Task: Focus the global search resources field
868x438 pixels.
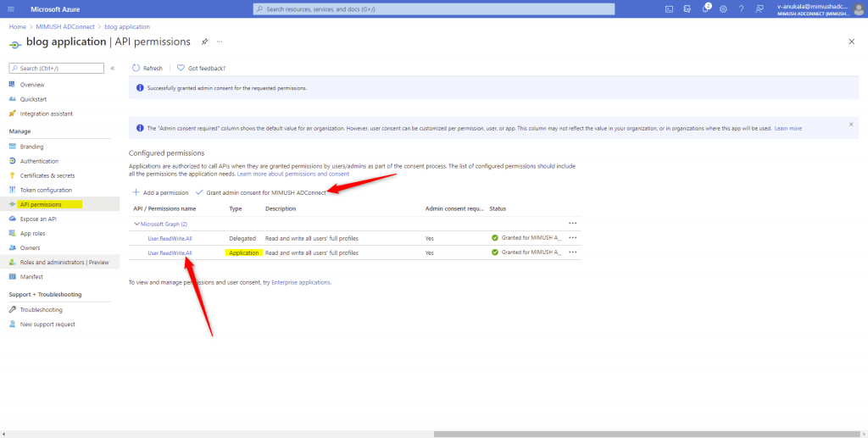Action: coord(434,8)
